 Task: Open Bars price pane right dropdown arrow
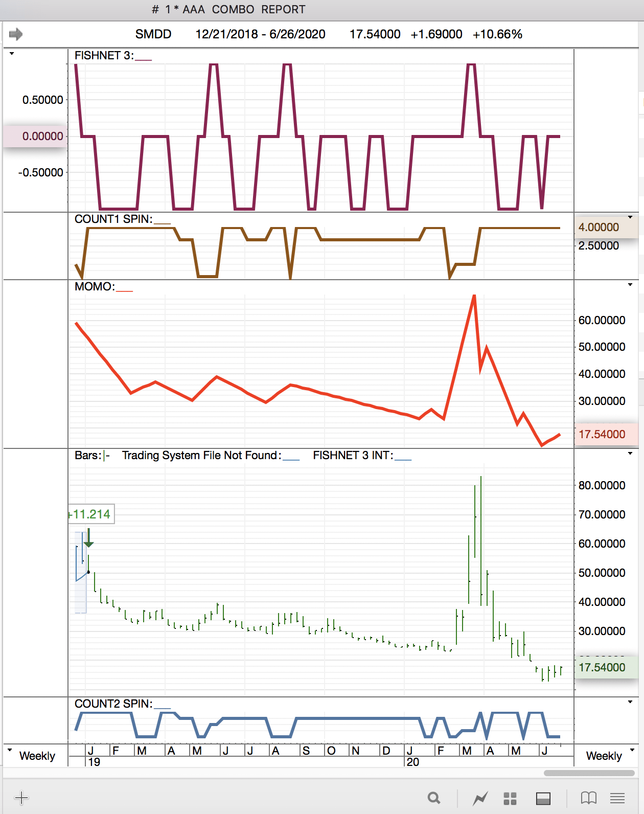click(x=630, y=454)
